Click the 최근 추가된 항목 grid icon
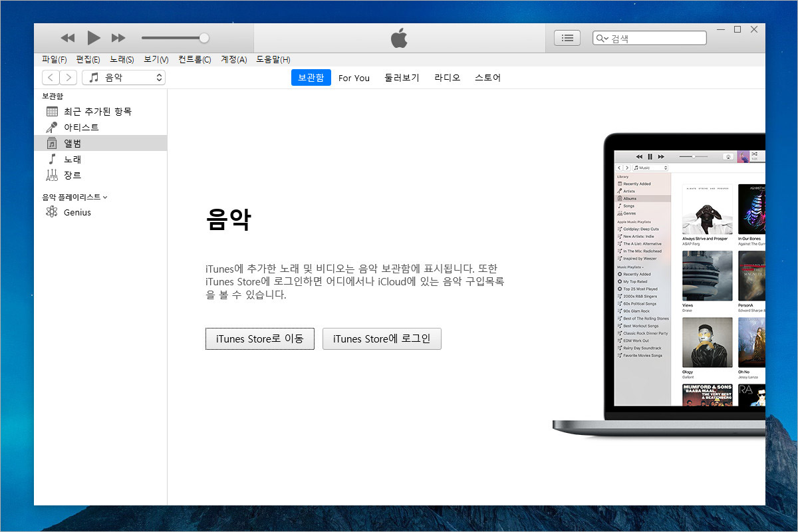Image resolution: width=798 pixels, height=532 pixels. [52, 111]
